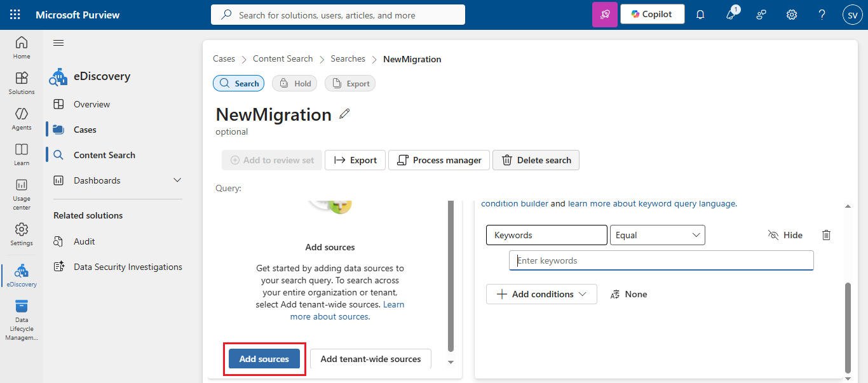Open the Help question mark
This screenshot has height=383, width=868.
tap(822, 15)
